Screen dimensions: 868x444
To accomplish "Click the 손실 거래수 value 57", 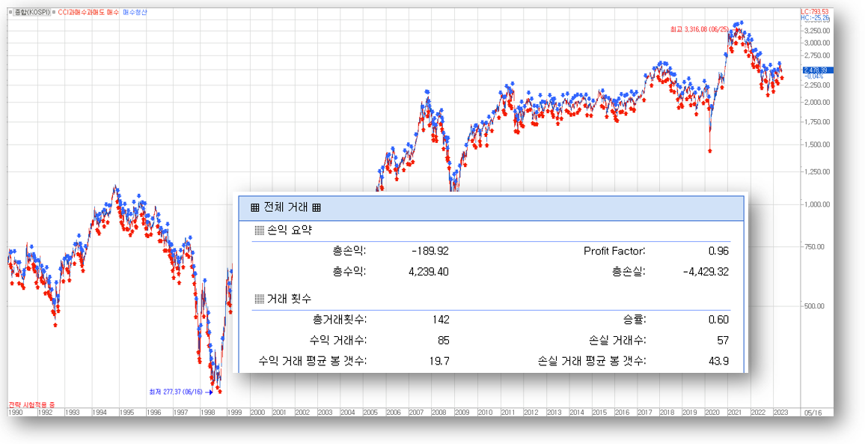I will pos(723,341).
